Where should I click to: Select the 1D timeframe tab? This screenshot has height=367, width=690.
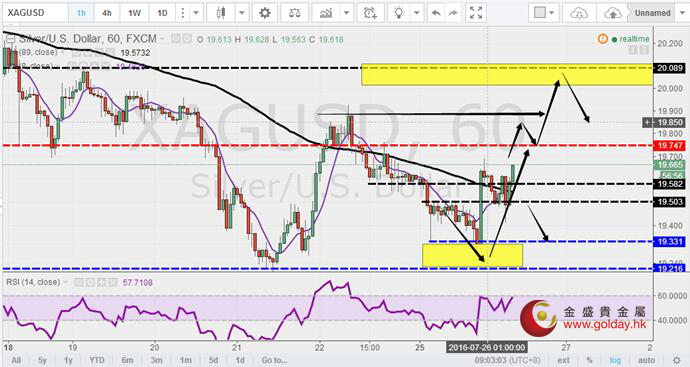(x=162, y=13)
